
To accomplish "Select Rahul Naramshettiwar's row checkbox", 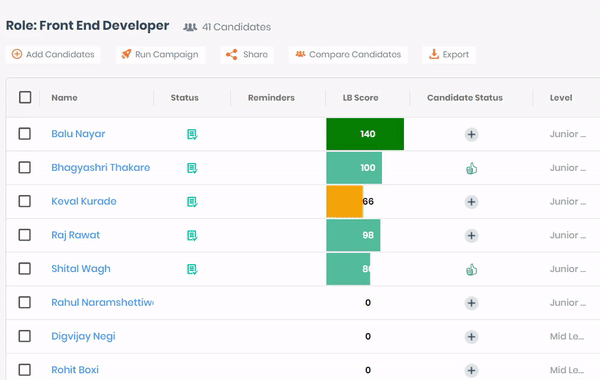I will pos(25,302).
